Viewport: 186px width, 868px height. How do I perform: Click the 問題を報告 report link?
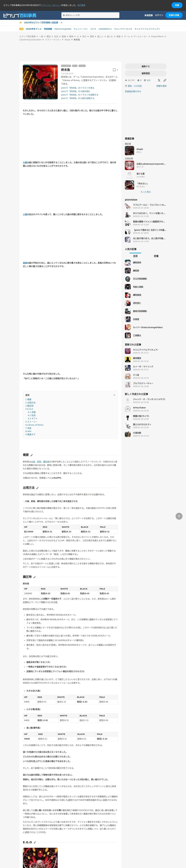tap(161, 86)
